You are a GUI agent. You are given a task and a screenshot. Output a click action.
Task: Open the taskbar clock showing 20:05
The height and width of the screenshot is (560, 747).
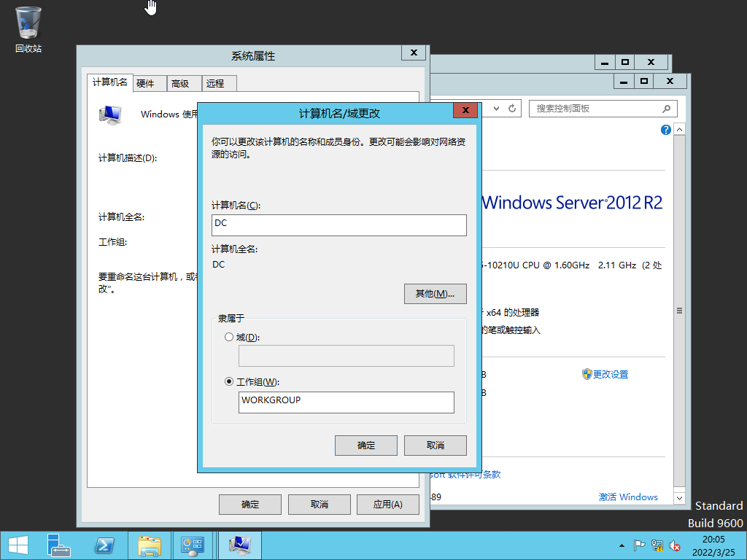tap(713, 545)
